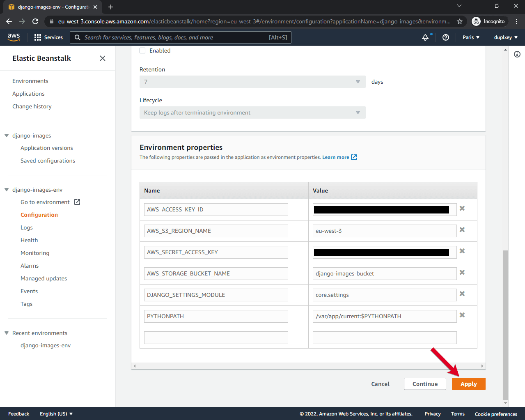The height and width of the screenshot is (420, 525).
Task: Open the Services grid menu icon
Action: 37,37
